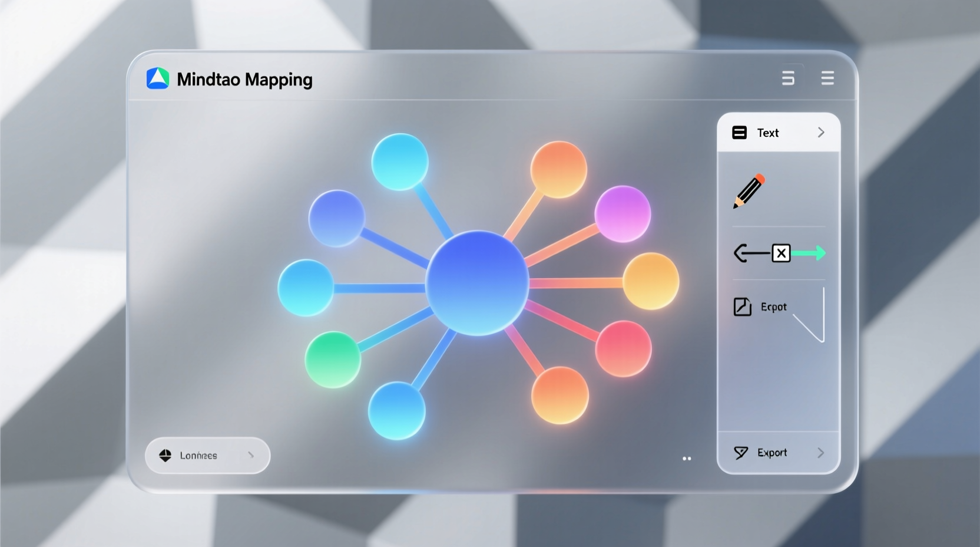
Task: Select the yellow node of the mind map
Action: pyautogui.click(x=651, y=281)
